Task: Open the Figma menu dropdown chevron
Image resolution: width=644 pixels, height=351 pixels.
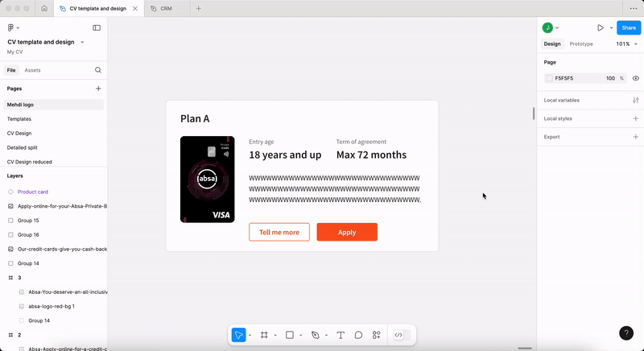Action: [18, 28]
